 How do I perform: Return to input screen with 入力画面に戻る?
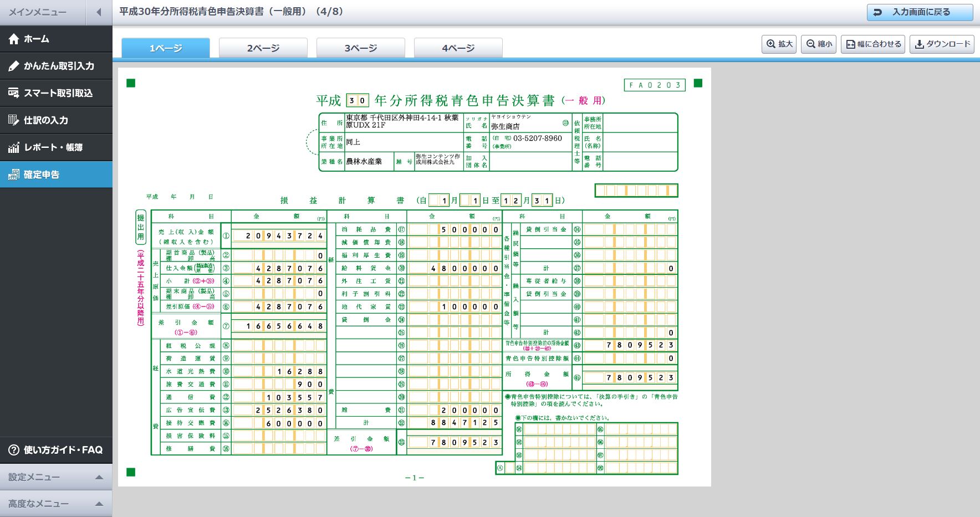click(920, 12)
